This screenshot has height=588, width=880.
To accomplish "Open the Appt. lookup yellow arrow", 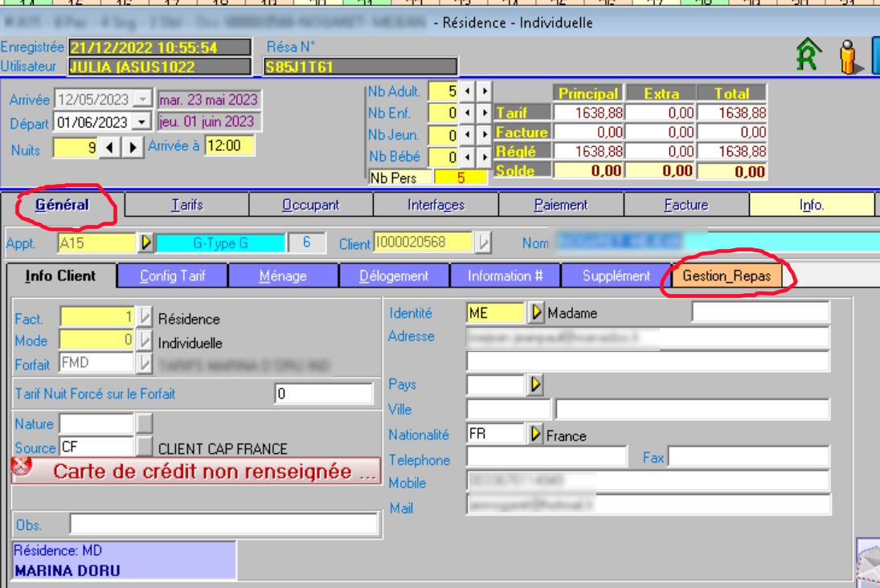I will click(145, 243).
